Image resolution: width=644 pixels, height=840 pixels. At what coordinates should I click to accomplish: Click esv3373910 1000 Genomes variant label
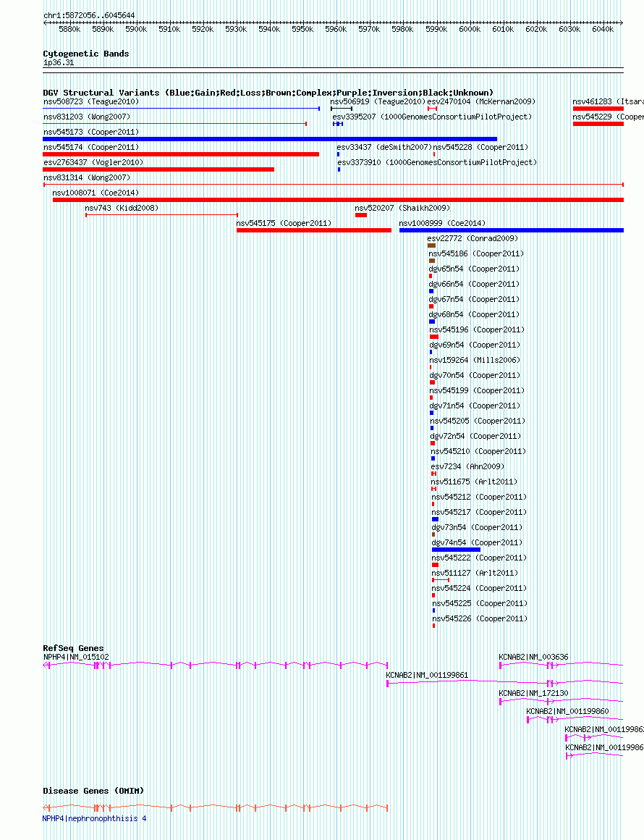437,161
